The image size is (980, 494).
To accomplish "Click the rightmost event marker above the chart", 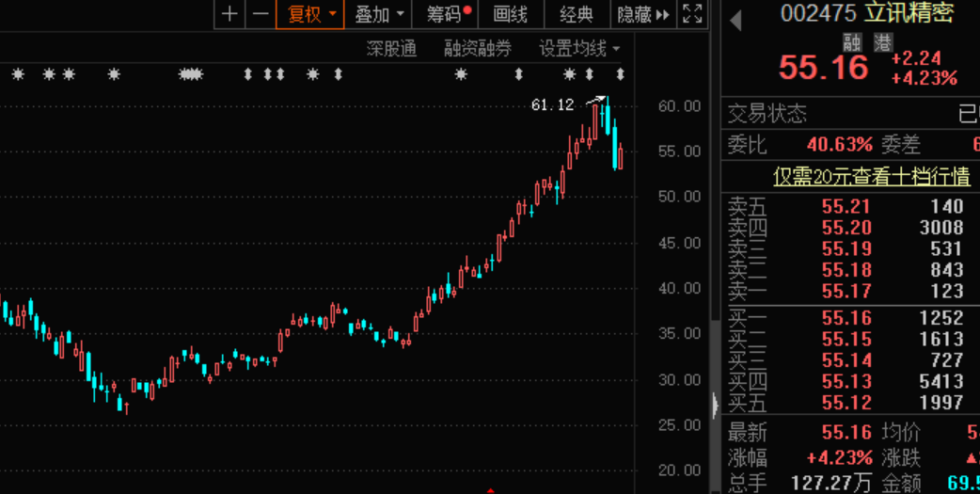I will [x=620, y=74].
